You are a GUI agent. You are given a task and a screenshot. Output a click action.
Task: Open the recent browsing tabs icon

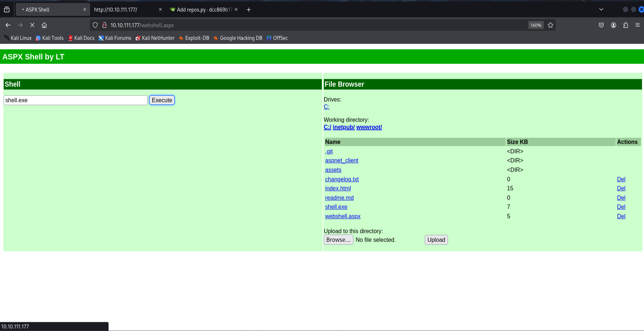[7, 10]
